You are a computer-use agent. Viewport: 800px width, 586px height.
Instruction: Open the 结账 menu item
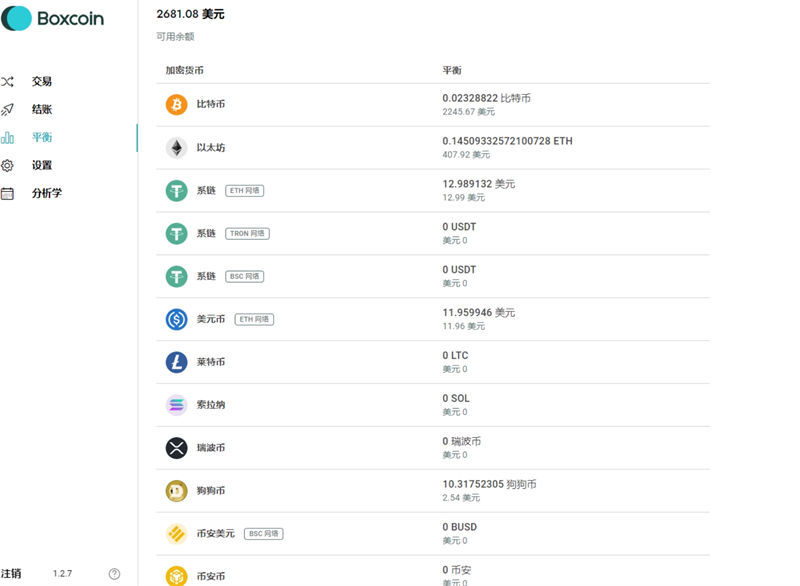point(42,109)
